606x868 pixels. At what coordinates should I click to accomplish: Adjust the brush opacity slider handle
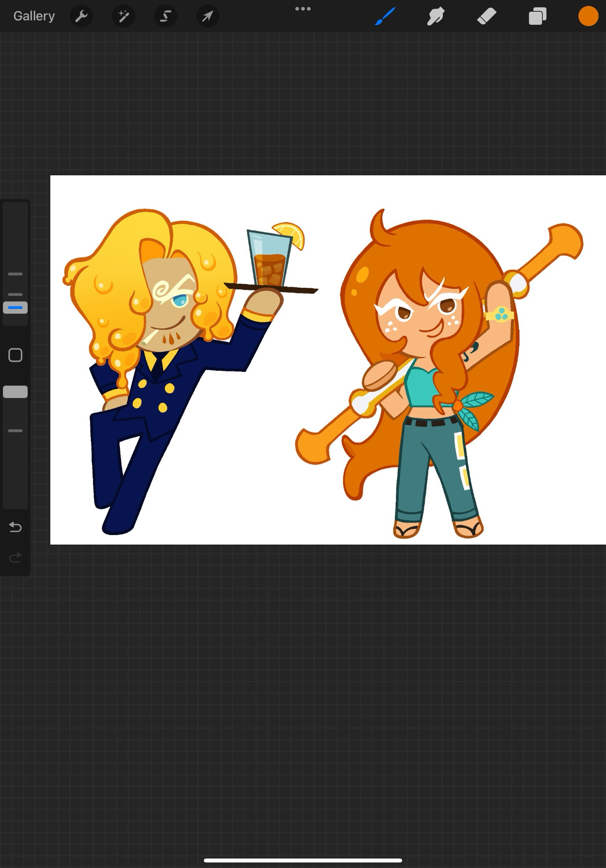pos(15,392)
